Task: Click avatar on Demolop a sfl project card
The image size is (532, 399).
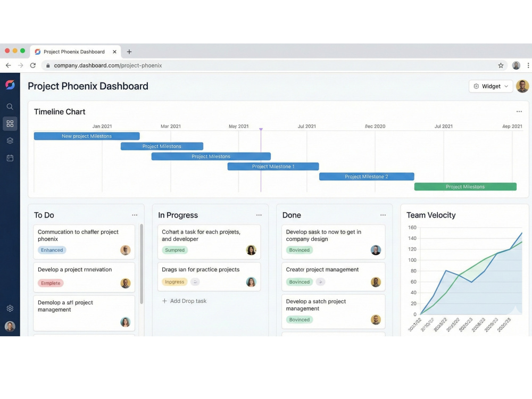Action: (x=126, y=322)
